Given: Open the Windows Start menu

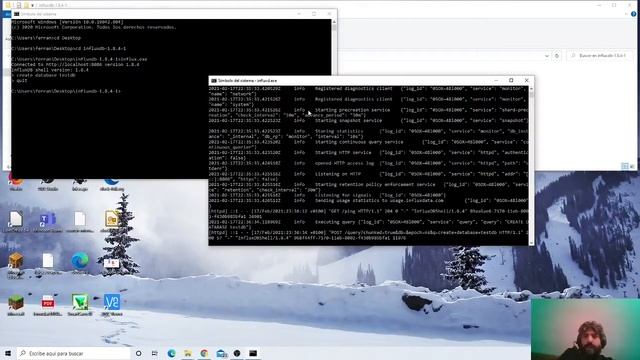Looking at the screenshot, I should pyautogui.click(x=8, y=353).
